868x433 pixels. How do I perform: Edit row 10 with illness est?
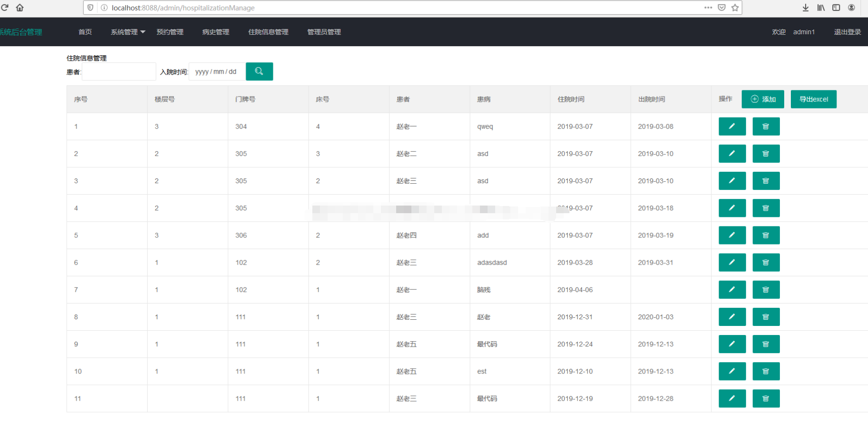(x=732, y=371)
